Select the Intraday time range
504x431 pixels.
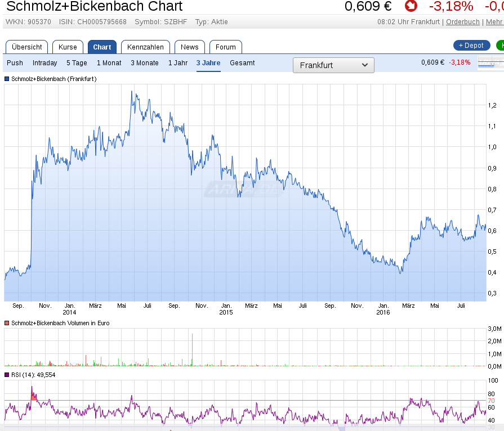[44, 63]
